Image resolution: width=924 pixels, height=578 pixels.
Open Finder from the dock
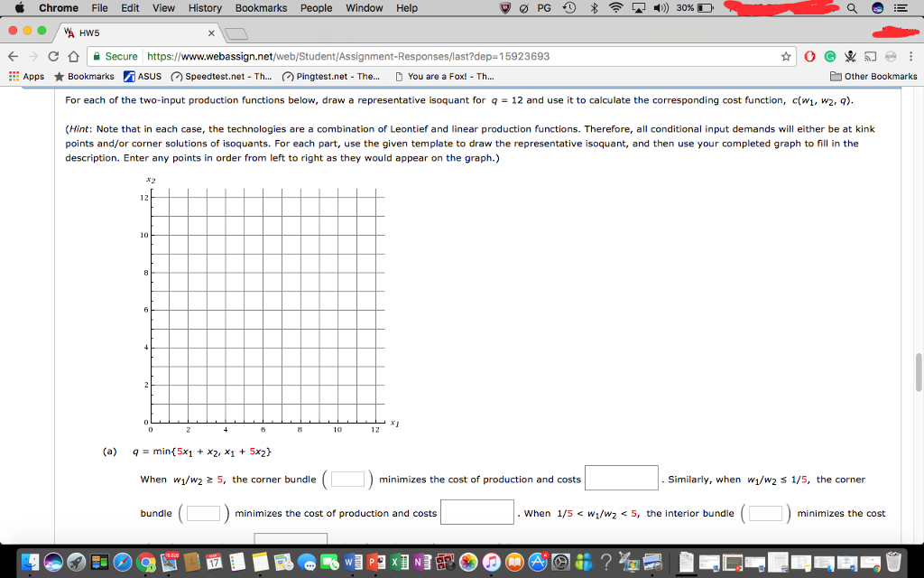pos(29,562)
